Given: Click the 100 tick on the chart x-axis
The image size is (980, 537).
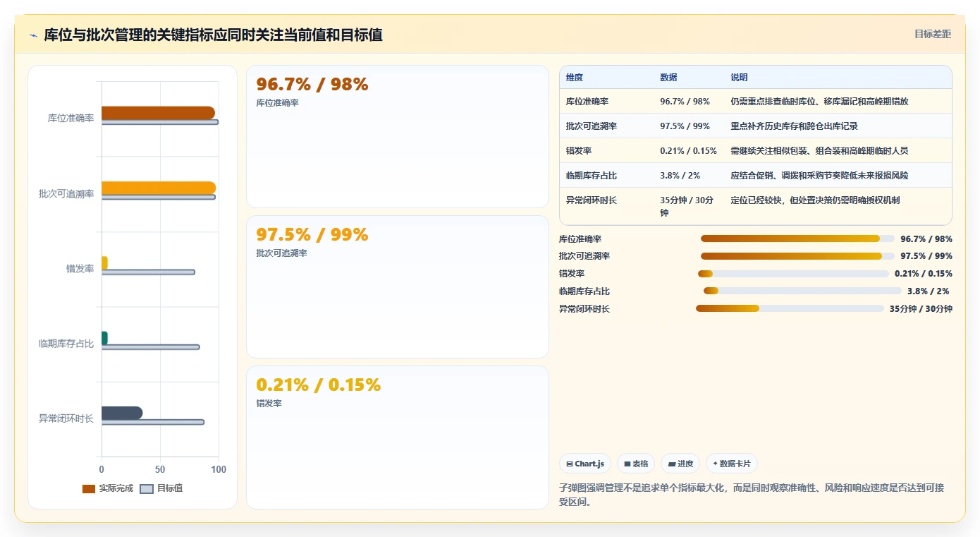Looking at the screenshot, I should (x=219, y=470).
